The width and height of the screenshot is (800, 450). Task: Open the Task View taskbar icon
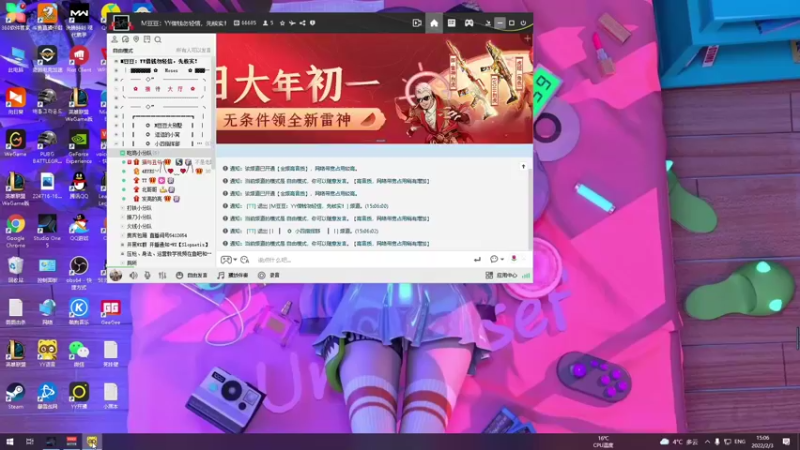[x=30, y=442]
